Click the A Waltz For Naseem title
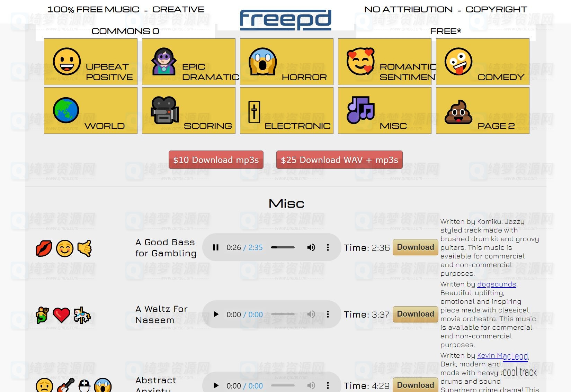This screenshot has width=571, height=392. (x=162, y=314)
